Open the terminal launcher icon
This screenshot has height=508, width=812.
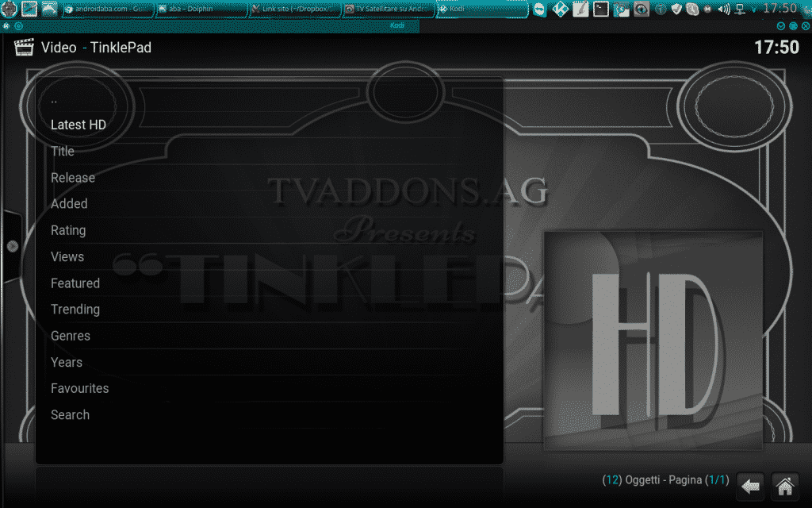point(601,9)
